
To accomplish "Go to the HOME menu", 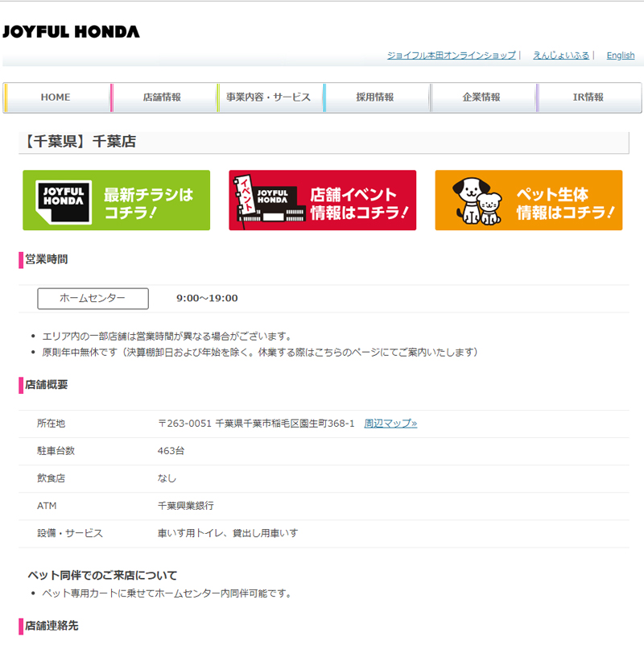I will coord(56,97).
